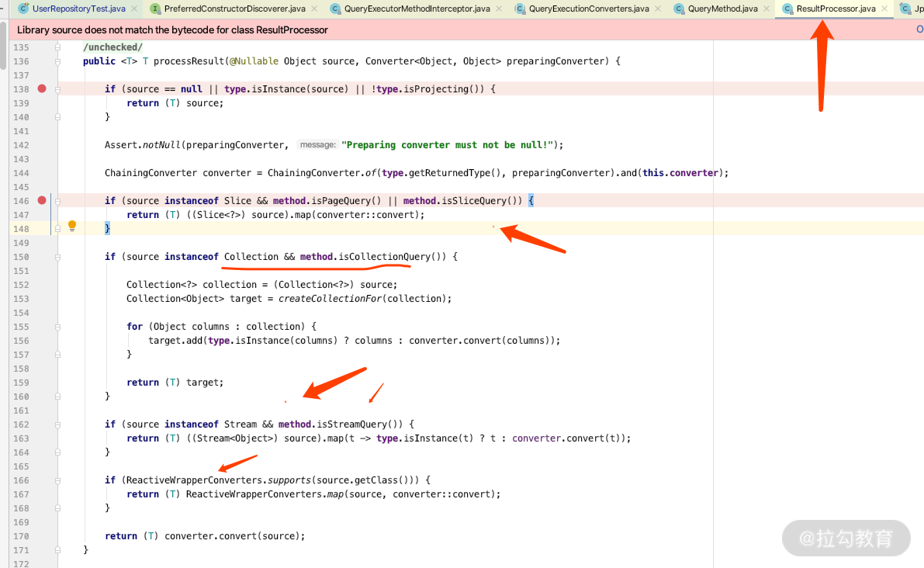Close the QueryMethod.java tab
Screen dimensions: 924x568
tap(767, 9)
